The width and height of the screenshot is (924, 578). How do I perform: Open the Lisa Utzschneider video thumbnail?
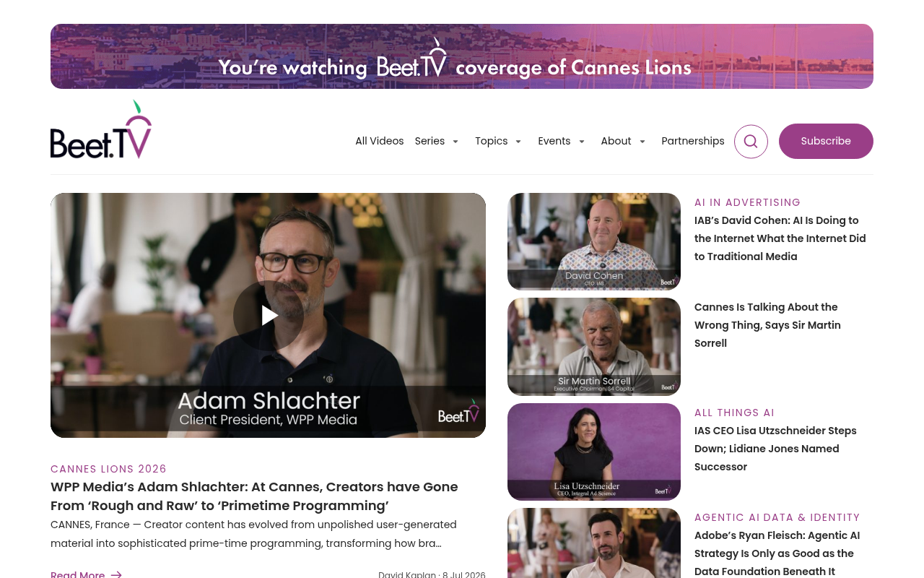click(x=594, y=452)
